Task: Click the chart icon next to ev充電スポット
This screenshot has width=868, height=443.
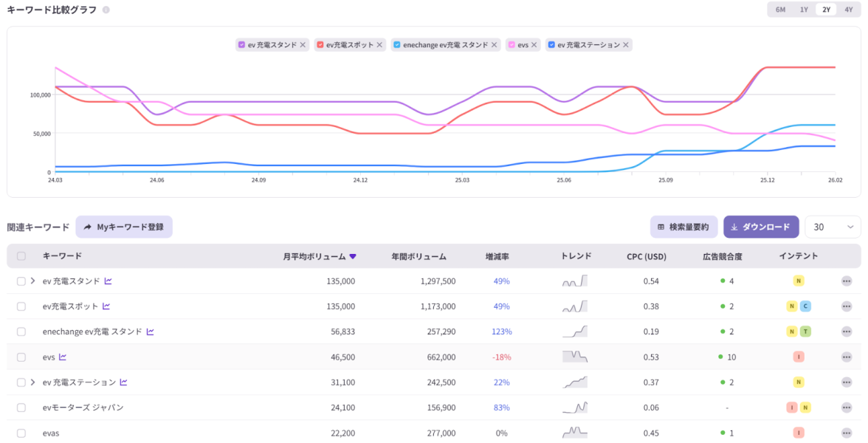Action: (106, 306)
